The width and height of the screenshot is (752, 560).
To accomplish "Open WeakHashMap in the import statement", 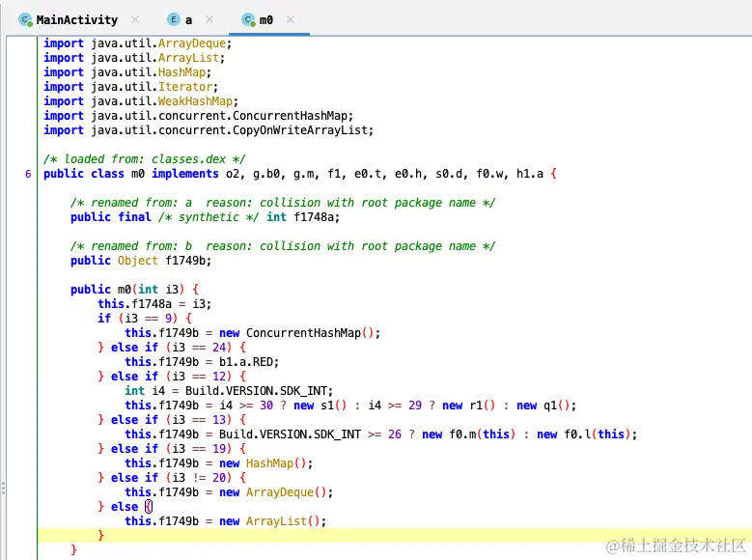I will pyautogui.click(x=195, y=101).
